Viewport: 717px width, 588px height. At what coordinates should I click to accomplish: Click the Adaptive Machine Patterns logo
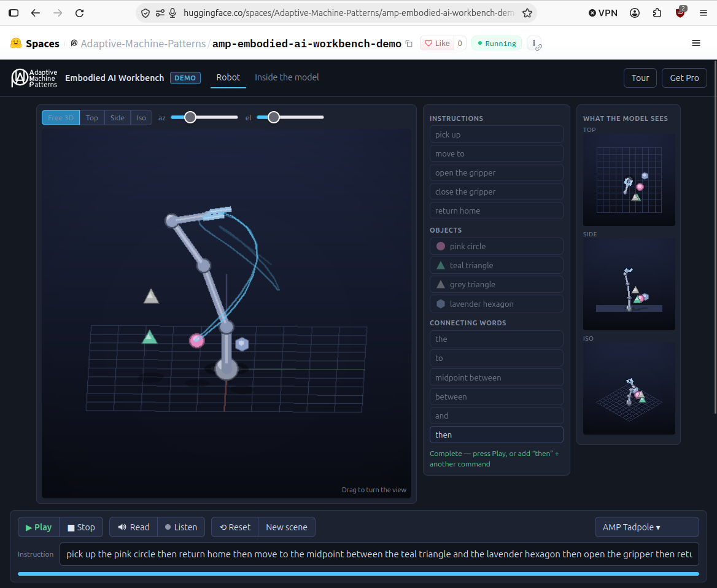(34, 78)
